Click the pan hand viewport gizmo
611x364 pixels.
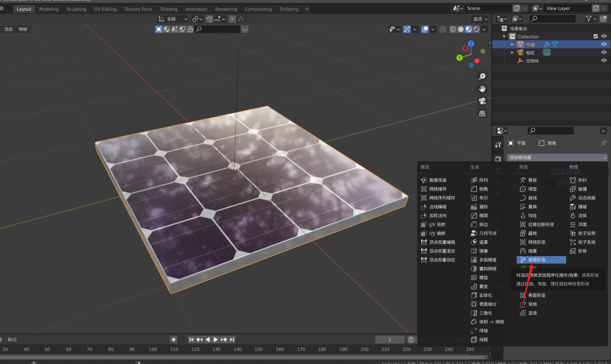pyautogui.click(x=482, y=89)
